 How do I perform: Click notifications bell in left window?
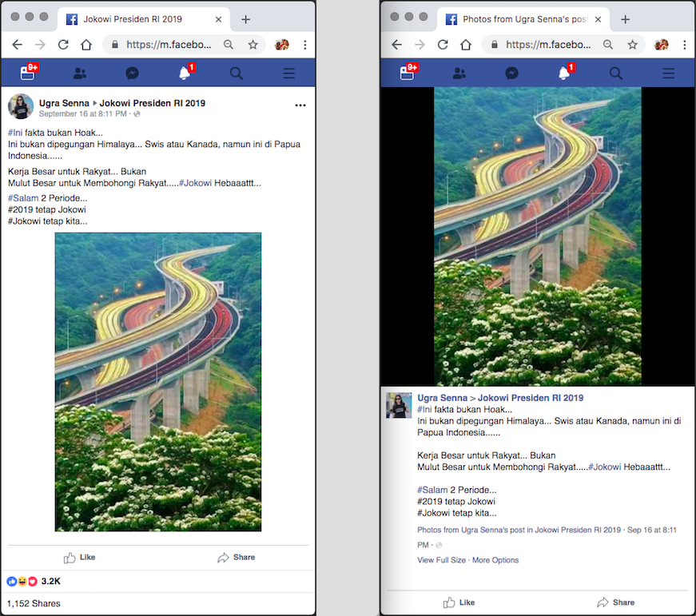pyautogui.click(x=185, y=74)
